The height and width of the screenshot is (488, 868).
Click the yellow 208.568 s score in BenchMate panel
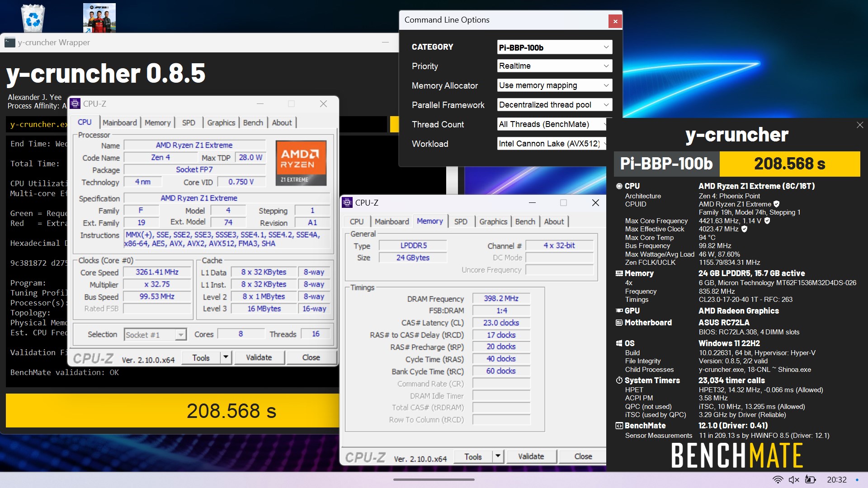pyautogui.click(x=789, y=164)
